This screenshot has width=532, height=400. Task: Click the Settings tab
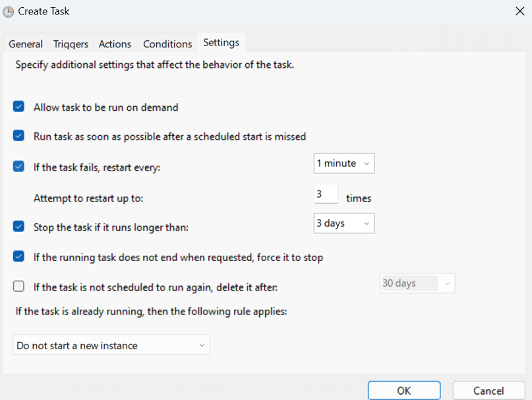pos(221,43)
